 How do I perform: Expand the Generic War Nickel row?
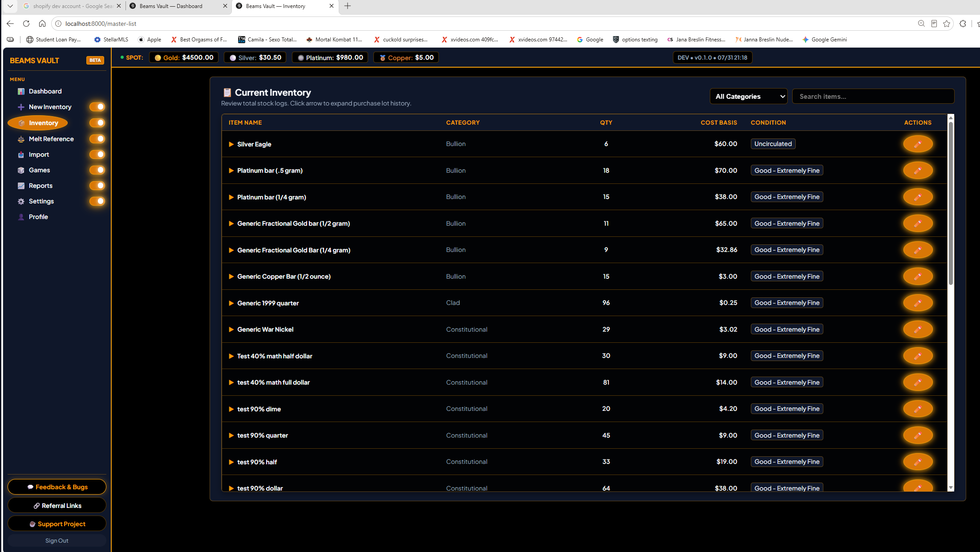coord(231,329)
